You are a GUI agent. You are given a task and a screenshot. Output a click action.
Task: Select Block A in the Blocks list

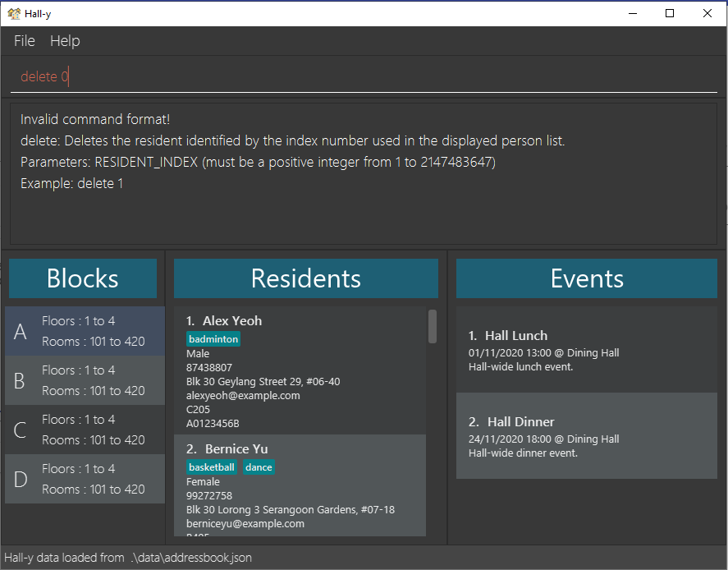[x=85, y=331]
